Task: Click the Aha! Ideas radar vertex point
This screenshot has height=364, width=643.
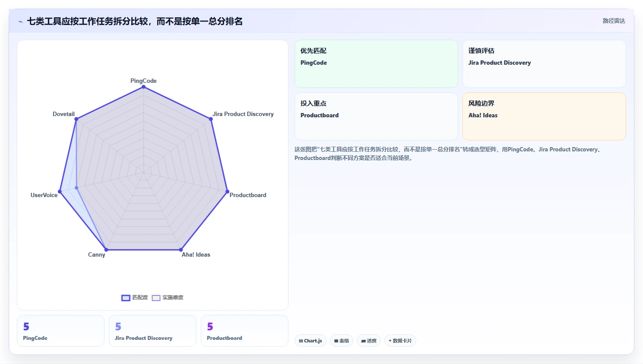Action: (x=181, y=250)
